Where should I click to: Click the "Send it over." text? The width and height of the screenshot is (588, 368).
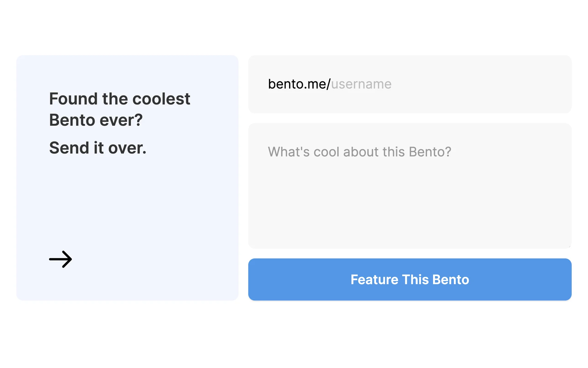point(98,148)
